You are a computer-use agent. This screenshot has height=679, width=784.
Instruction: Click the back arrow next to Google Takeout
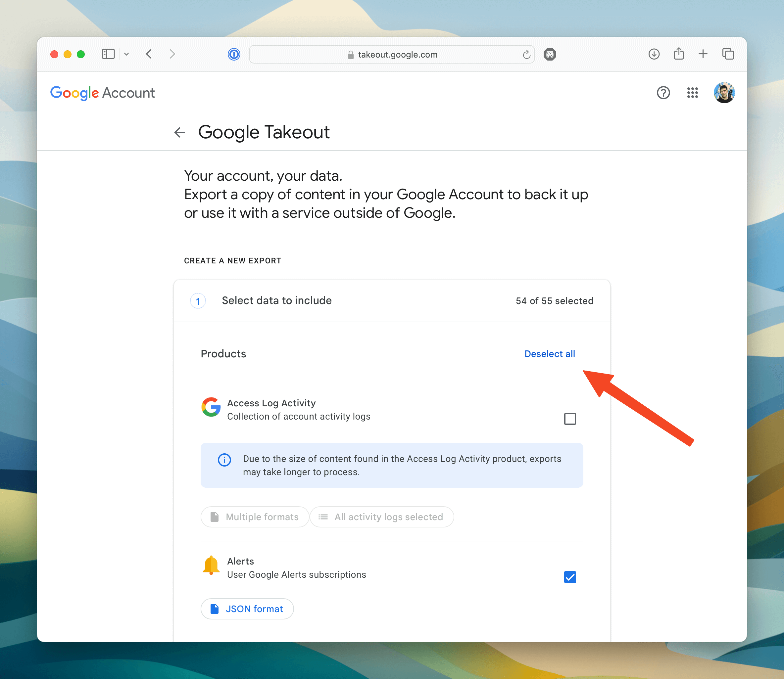click(179, 132)
